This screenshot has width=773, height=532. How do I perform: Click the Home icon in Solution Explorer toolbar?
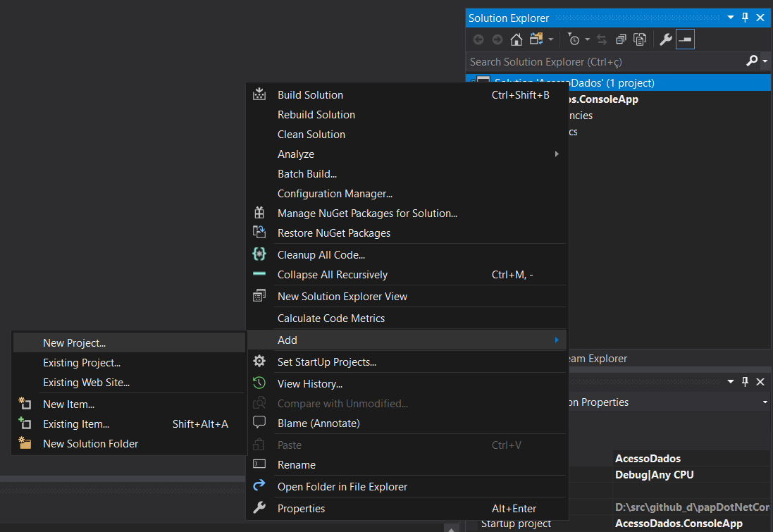click(x=516, y=39)
